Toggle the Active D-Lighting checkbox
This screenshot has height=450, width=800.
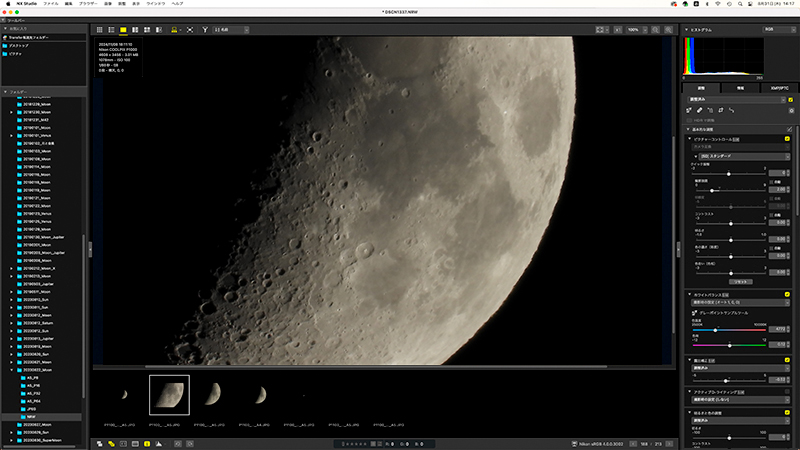787,392
